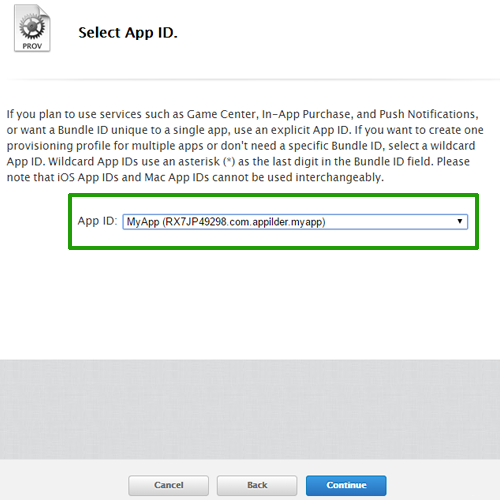Image resolution: width=500 pixels, height=500 pixels.
Task: Click the blank area inside the green highlight box
Action: (x=273, y=239)
